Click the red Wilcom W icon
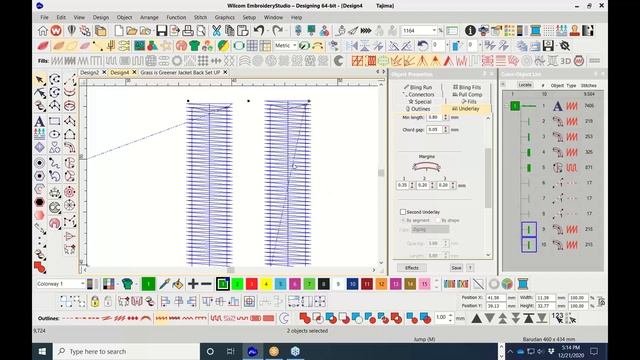Viewport: 640px width, 360px height. [x=56, y=31]
